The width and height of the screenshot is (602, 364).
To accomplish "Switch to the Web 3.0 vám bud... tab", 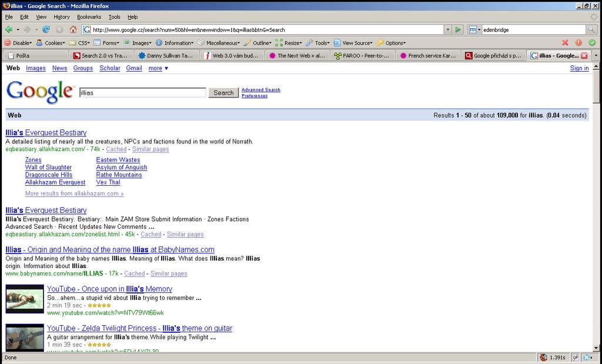I will [232, 56].
